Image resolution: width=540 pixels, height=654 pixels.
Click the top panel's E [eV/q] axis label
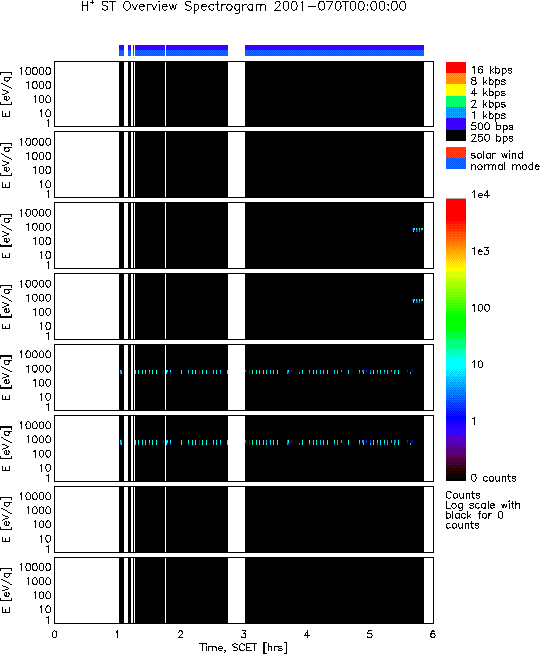click(x=7, y=94)
